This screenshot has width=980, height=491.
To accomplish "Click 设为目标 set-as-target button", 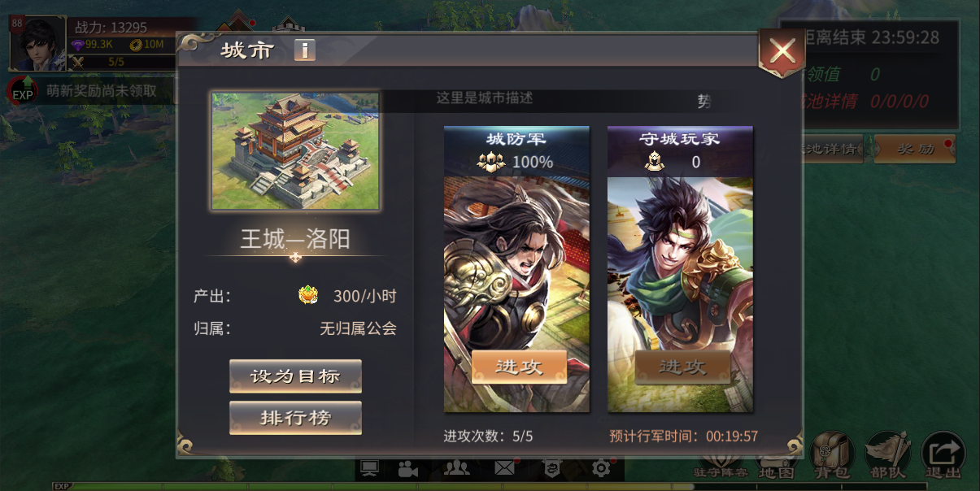I will pos(295,376).
